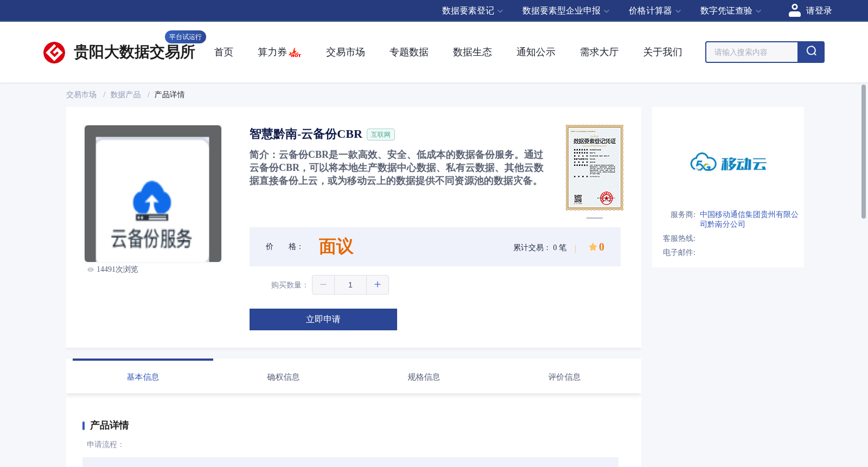This screenshot has height=467, width=868.
Task: Click the user avatar login icon
Action: pos(794,10)
